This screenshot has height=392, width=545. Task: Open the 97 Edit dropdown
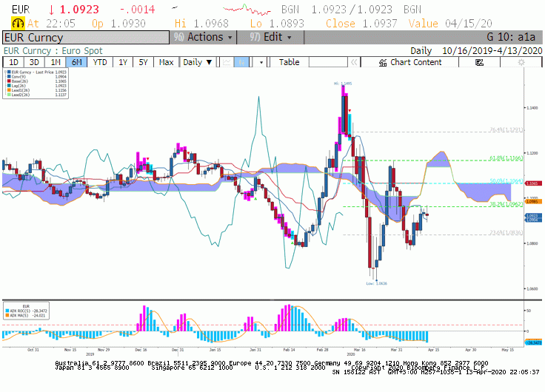270,37
